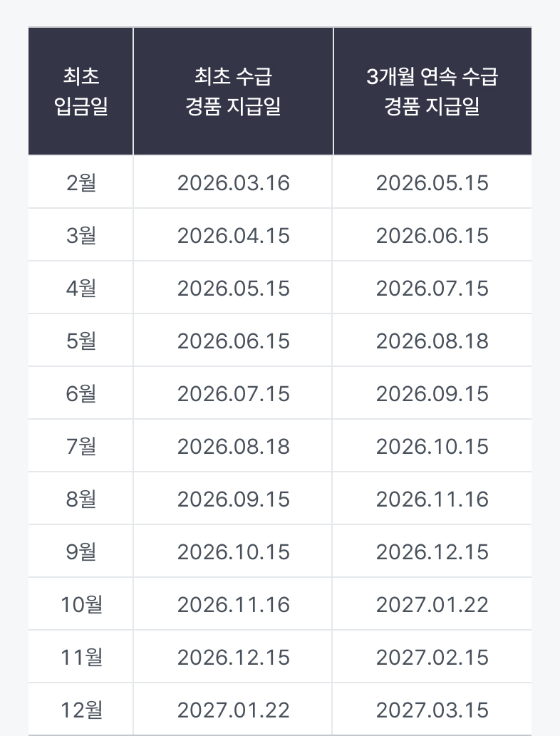560x736 pixels.
Task: Click the 2026.08.18 cell in 7월 row
Action: (x=233, y=446)
